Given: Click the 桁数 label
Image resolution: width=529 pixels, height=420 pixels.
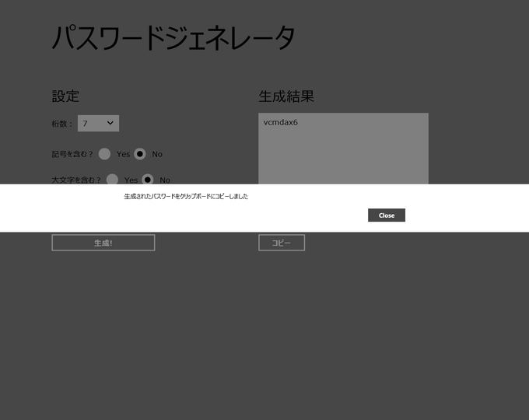Looking at the screenshot, I should 62,124.
